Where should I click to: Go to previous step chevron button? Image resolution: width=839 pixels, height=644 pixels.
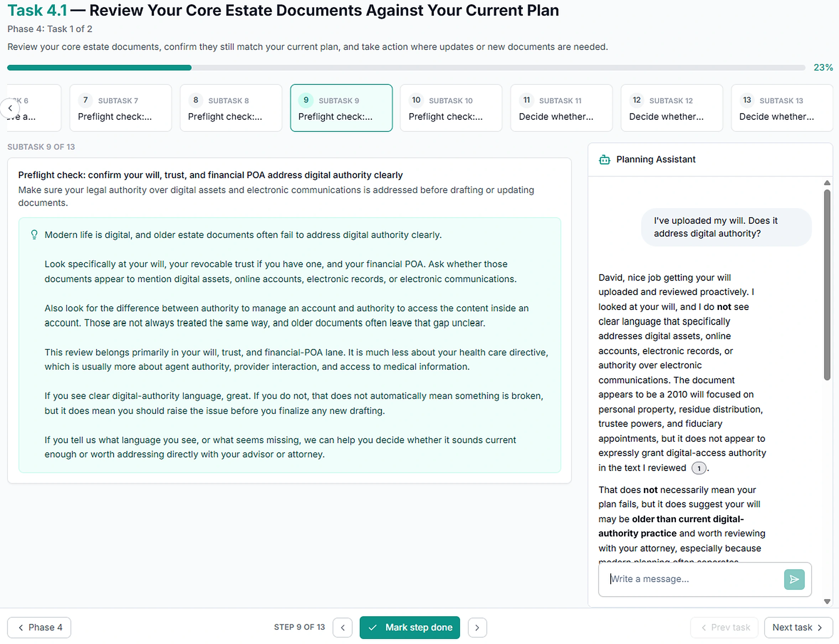tap(343, 628)
